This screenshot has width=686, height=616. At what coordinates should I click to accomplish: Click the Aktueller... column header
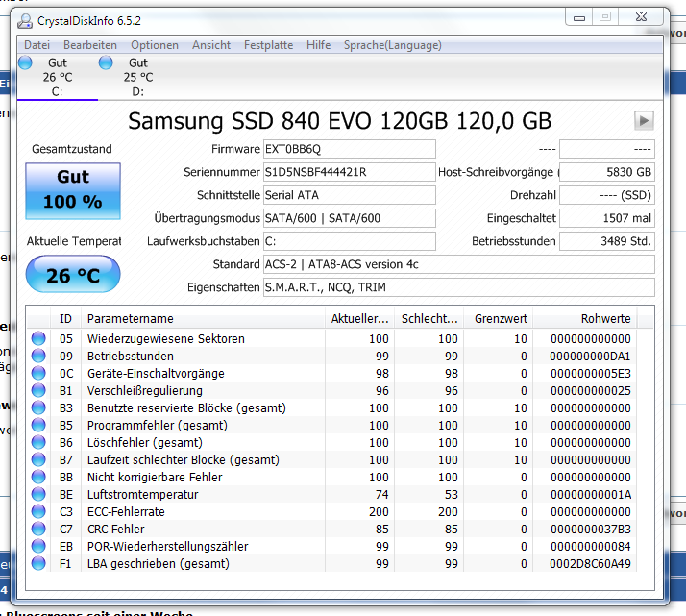click(359, 318)
